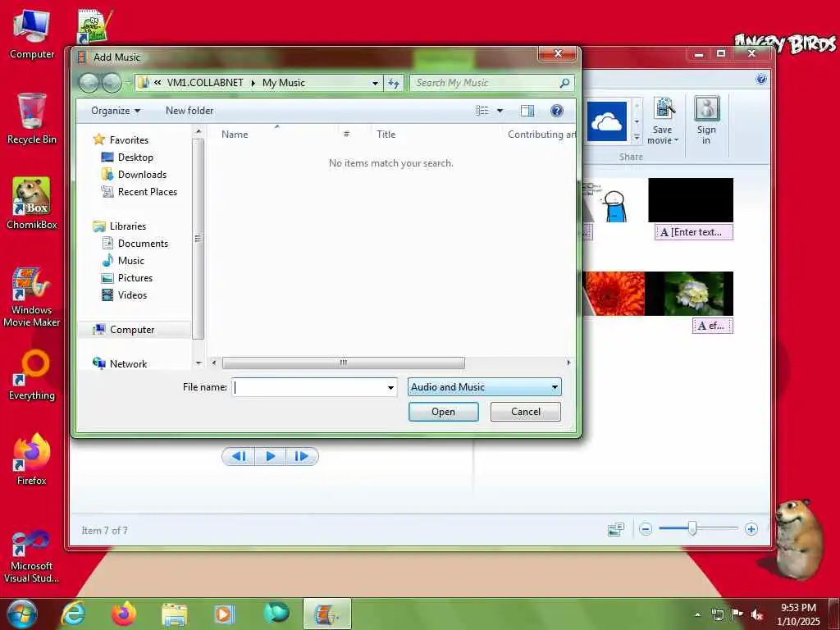Screen dimensions: 840x630
Task: Click the Open button
Action: [444, 412]
